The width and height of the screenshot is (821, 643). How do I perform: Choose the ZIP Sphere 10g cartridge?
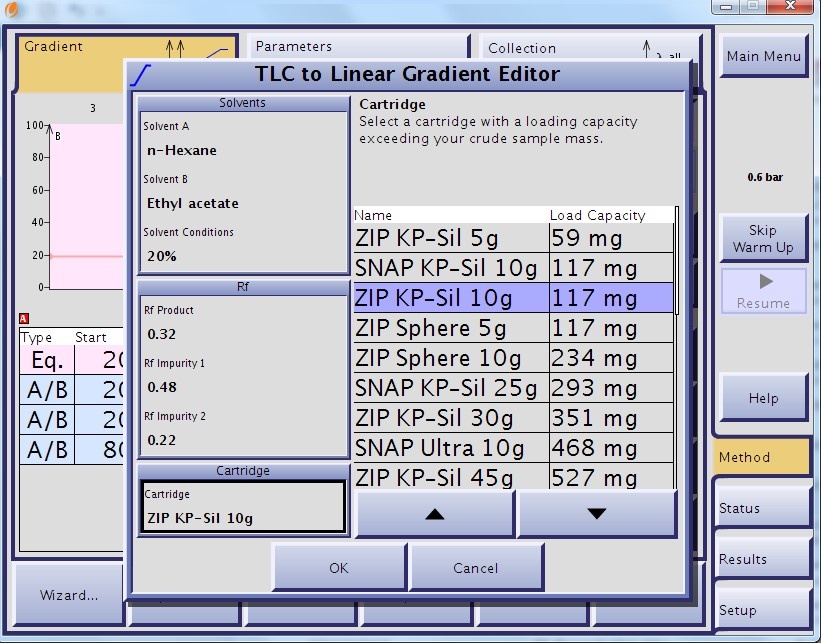(513, 358)
